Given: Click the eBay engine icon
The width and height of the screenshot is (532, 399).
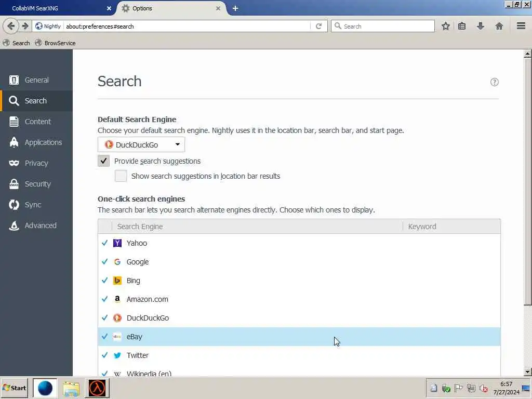Looking at the screenshot, I should click(117, 337).
